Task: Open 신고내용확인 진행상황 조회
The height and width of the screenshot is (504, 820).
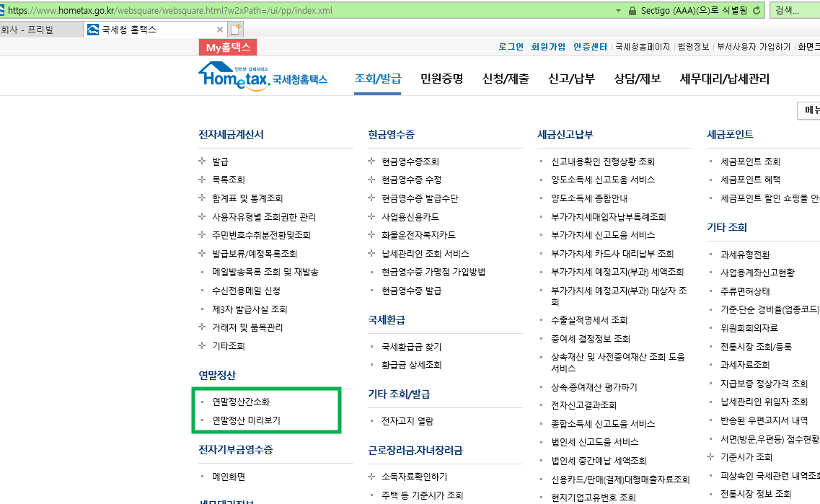Action: click(x=603, y=162)
